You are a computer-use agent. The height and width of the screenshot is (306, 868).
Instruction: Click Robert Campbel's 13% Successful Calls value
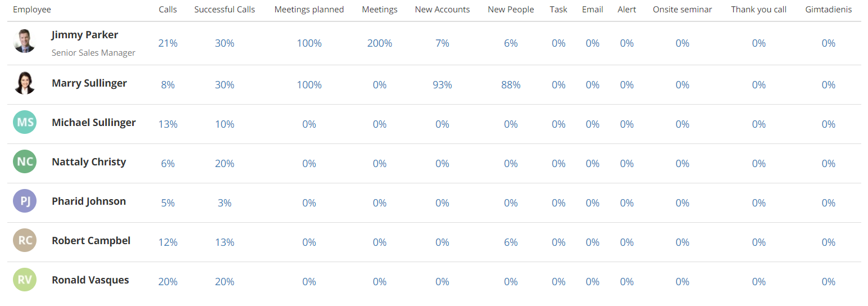[x=225, y=242]
